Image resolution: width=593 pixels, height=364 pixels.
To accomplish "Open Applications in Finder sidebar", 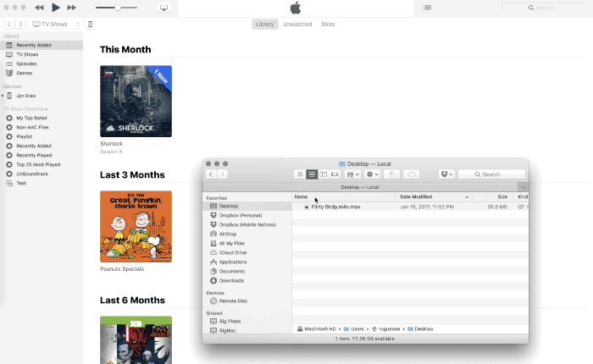I will 247,262.
